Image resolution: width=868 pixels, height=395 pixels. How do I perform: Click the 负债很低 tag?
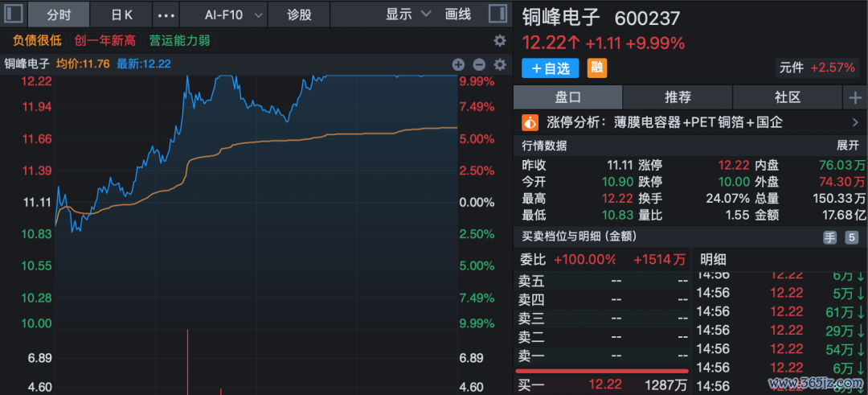click(37, 40)
